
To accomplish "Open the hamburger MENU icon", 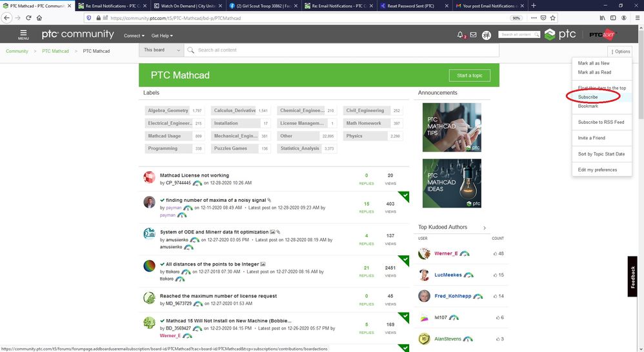I will pyautogui.click(x=23, y=34).
